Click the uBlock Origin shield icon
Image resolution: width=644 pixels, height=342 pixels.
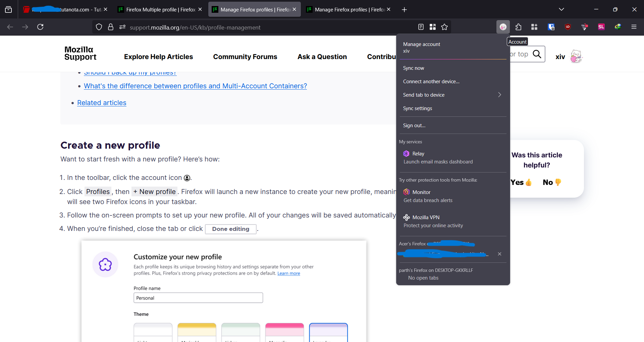coord(568,27)
